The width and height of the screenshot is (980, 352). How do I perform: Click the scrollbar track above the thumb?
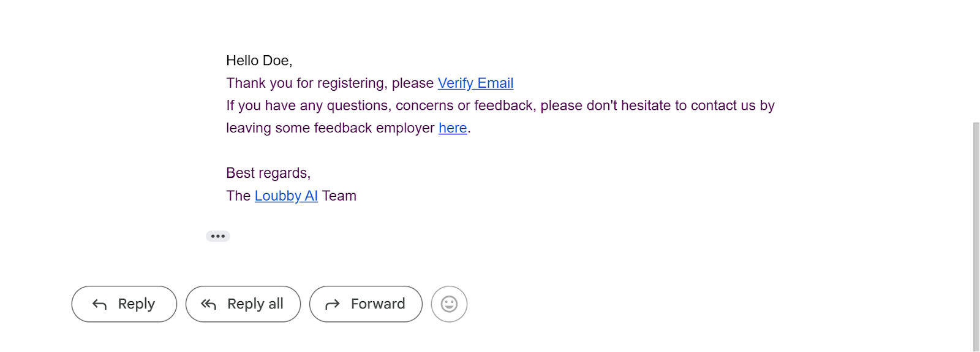click(976, 61)
